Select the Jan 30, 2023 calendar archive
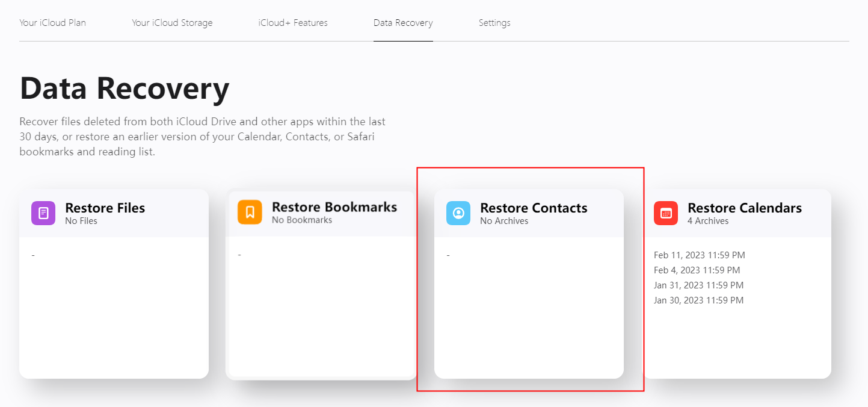Image resolution: width=868 pixels, height=407 pixels. (698, 300)
